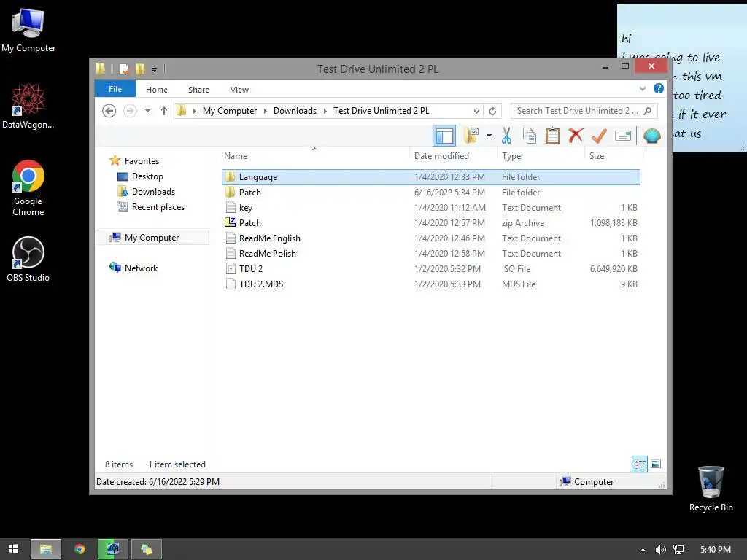Image resolution: width=747 pixels, height=560 pixels.
Task: Click the volume speaker tray icon
Action: coord(660,550)
